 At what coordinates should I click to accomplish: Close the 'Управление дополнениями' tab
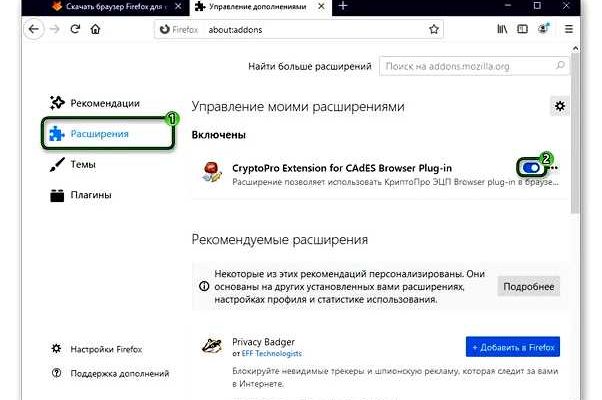(321, 6)
